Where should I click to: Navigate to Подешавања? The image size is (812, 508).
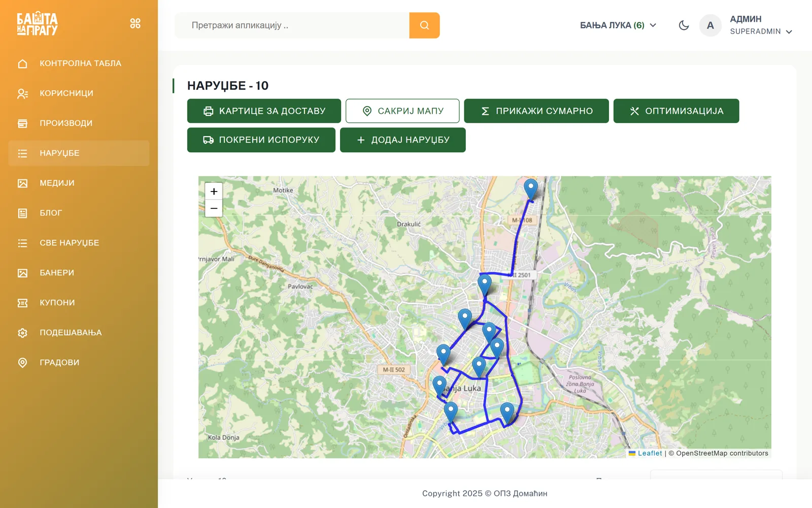point(79,333)
